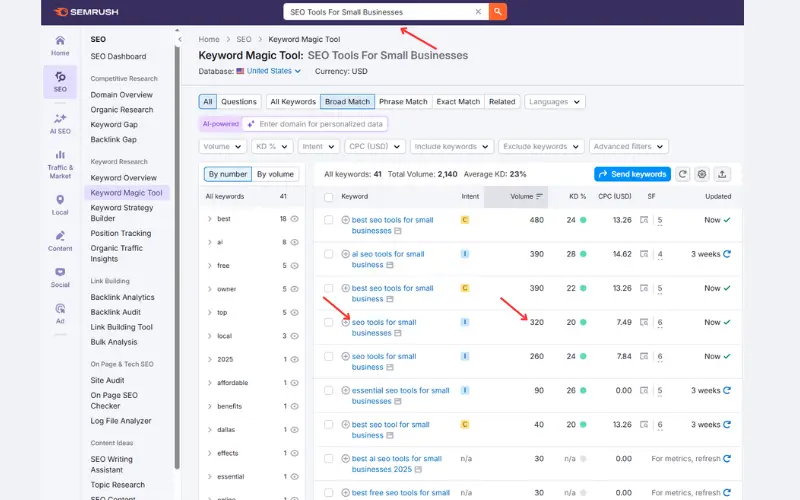Click the refresh icon beside Send keywords

[683, 174]
